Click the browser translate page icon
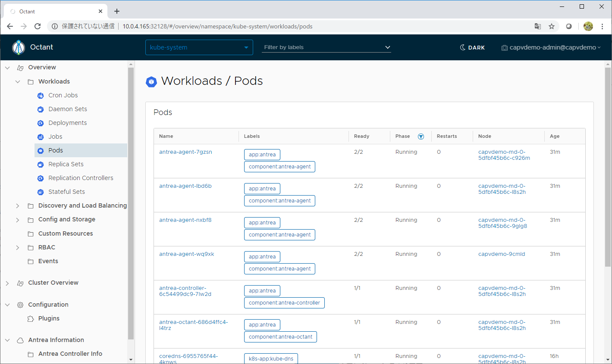The width and height of the screenshot is (612, 364). click(538, 26)
